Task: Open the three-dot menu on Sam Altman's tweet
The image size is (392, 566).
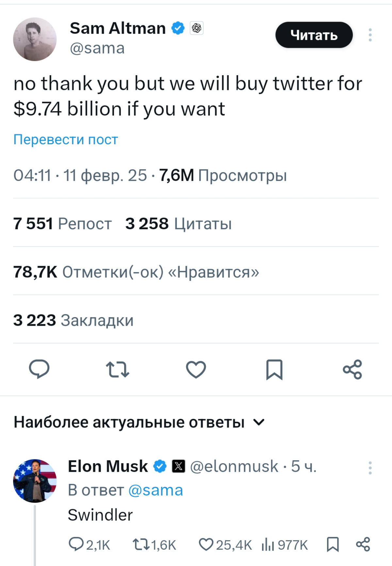Action: click(x=370, y=35)
